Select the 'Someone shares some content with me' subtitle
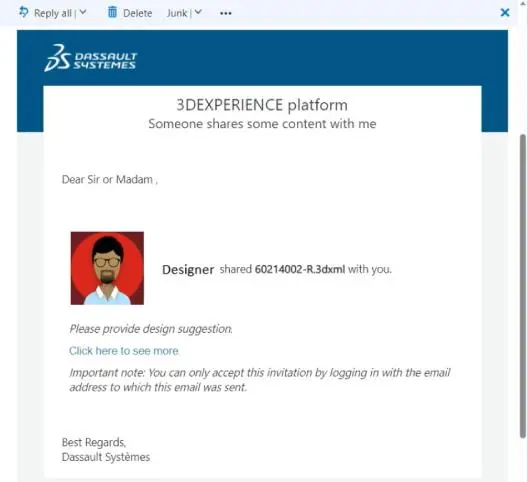 coord(262,124)
